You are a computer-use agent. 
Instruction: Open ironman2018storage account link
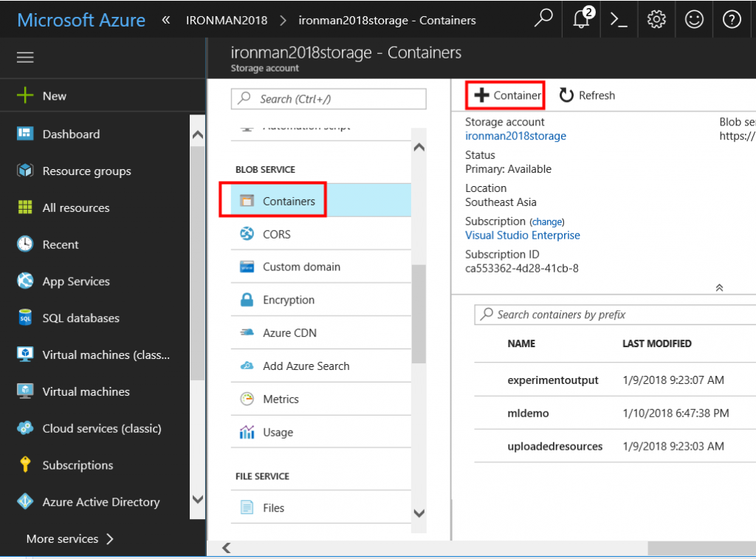click(x=515, y=136)
